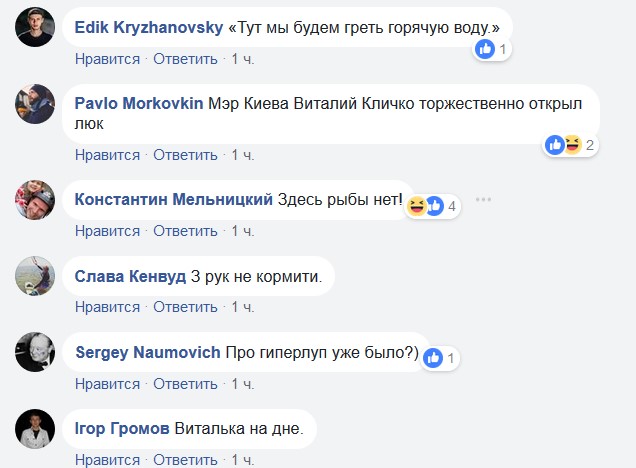Click the like reaction on Sergey Naumovich's comment

point(434,357)
